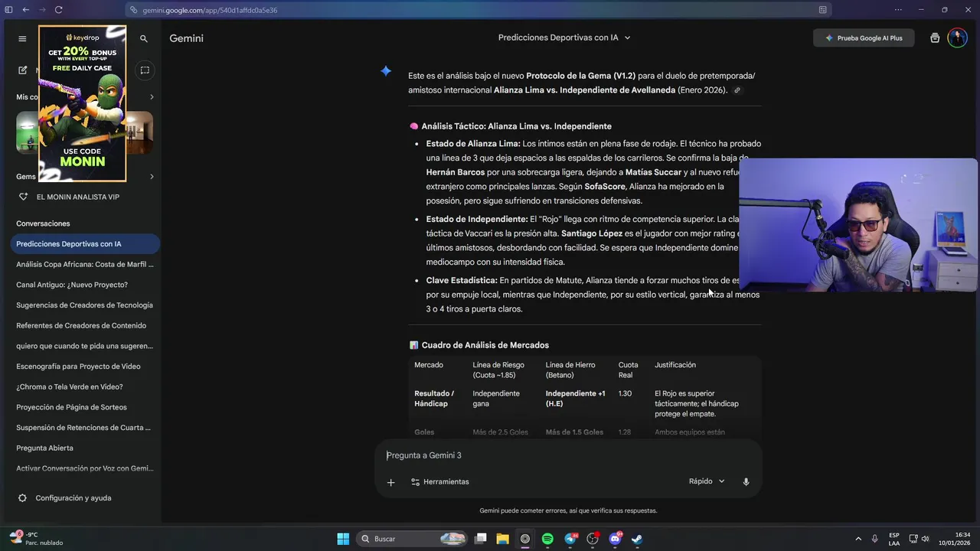Open Steam from the taskbar
Viewport: 980px width, 551px height.
pyautogui.click(x=637, y=539)
